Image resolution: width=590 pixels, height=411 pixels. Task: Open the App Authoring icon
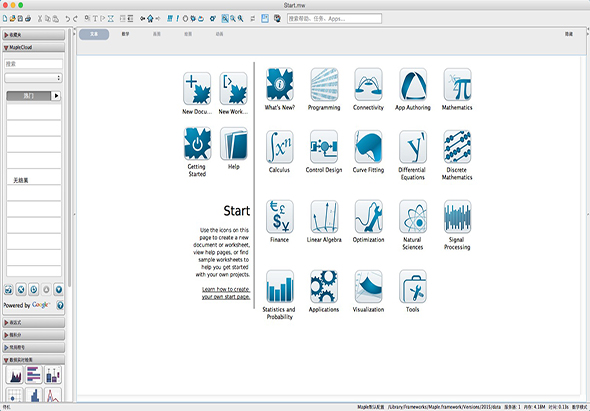[413, 85]
